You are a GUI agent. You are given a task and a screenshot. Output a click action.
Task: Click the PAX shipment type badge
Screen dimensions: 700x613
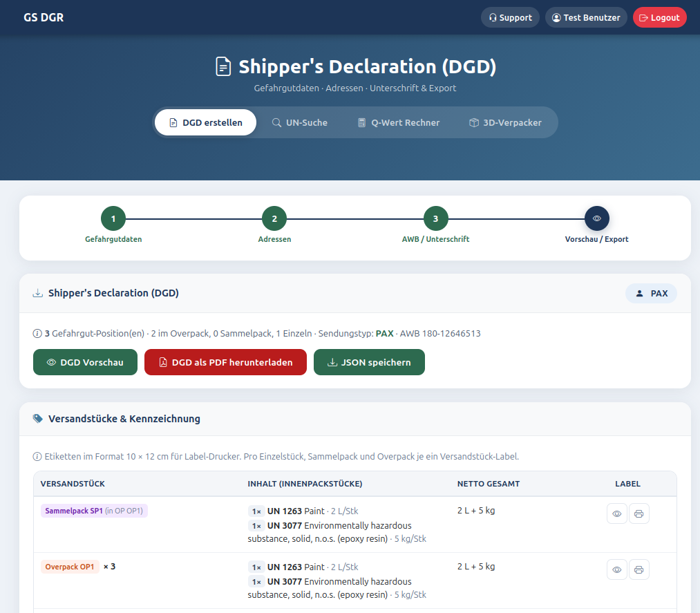click(652, 293)
